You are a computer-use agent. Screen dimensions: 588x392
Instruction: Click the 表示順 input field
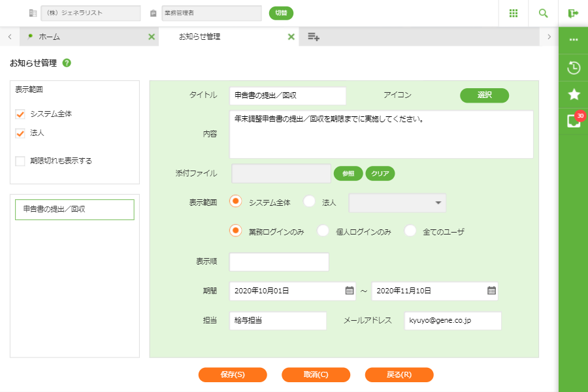click(279, 262)
